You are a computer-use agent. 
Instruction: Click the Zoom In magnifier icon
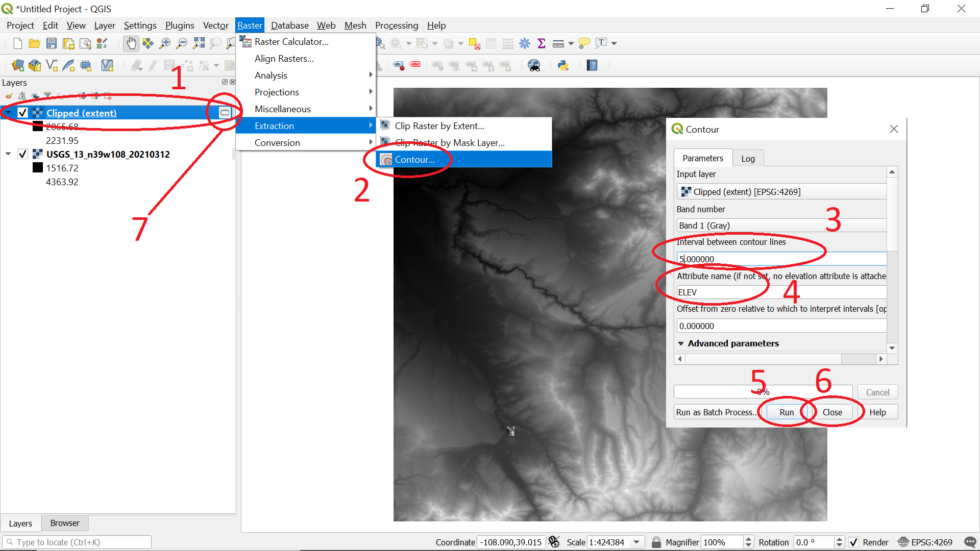click(x=164, y=43)
